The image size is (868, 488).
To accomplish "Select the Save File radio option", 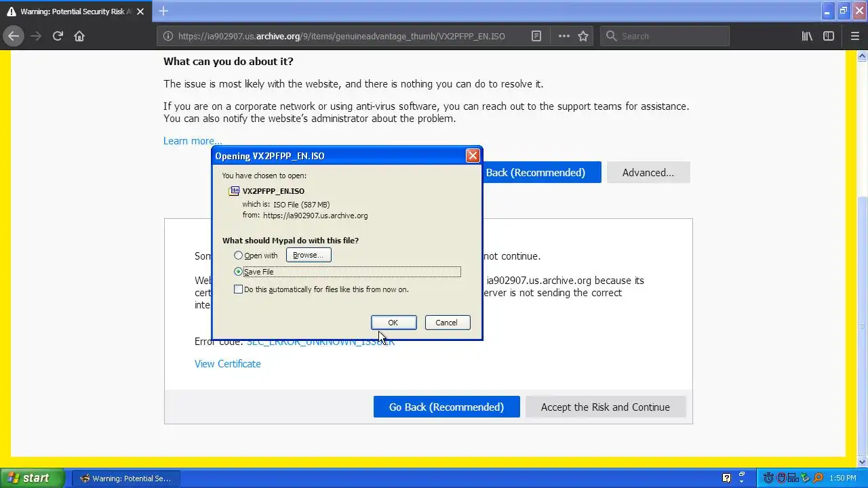I will coord(238,272).
